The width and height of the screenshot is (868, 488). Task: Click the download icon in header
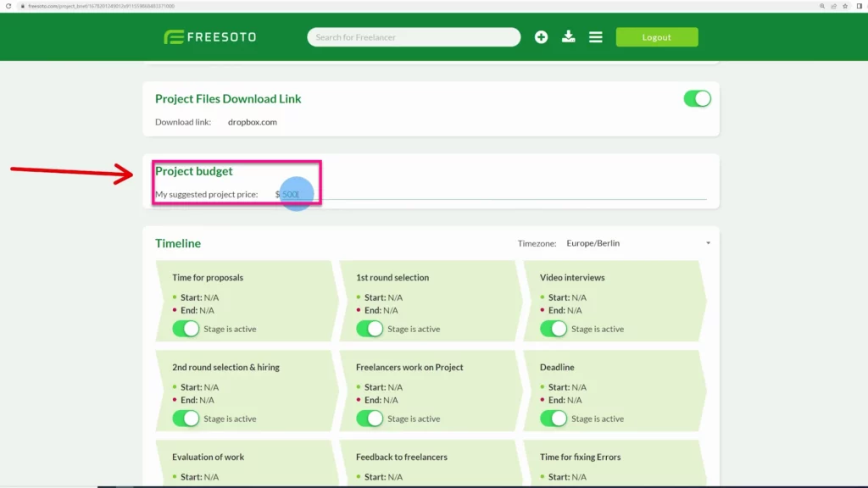tap(568, 37)
